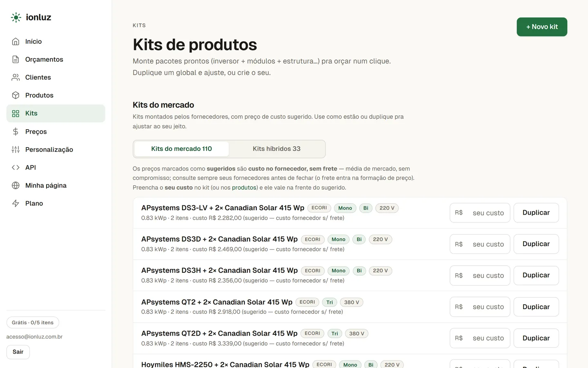Click the APsystems QT2 kit title

[x=217, y=302]
